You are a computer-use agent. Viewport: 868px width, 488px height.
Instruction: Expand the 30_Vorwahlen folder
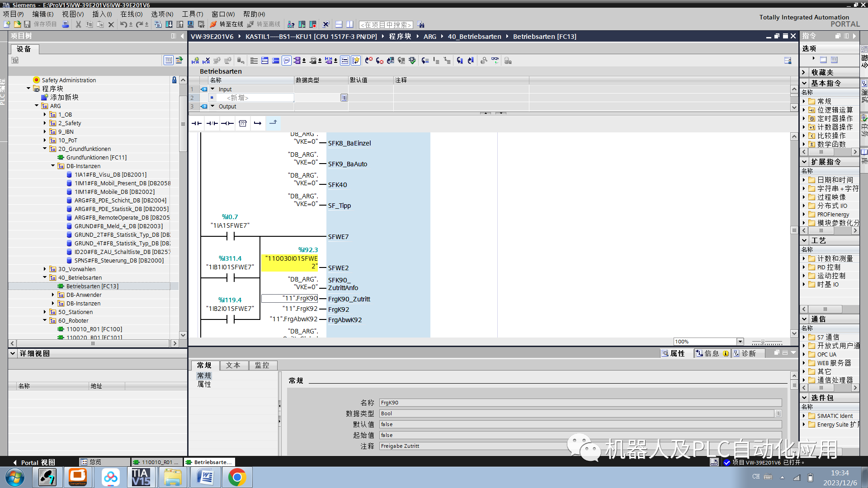click(x=45, y=269)
